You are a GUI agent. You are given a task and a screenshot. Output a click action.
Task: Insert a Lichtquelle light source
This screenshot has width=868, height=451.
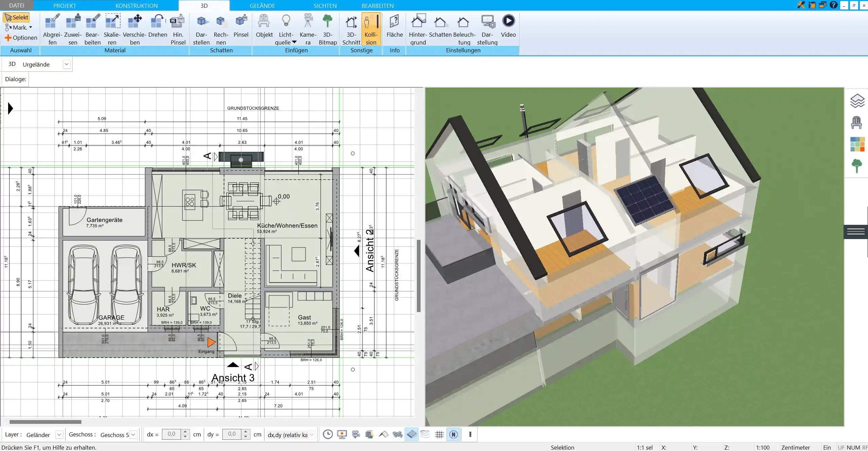tap(286, 29)
